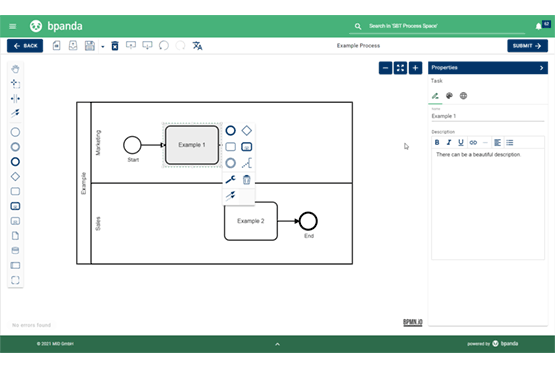The image size is (555, 369).
Task: Open the text alignment option in the editor
Action: pyautogui.click(x=497, y=143)
